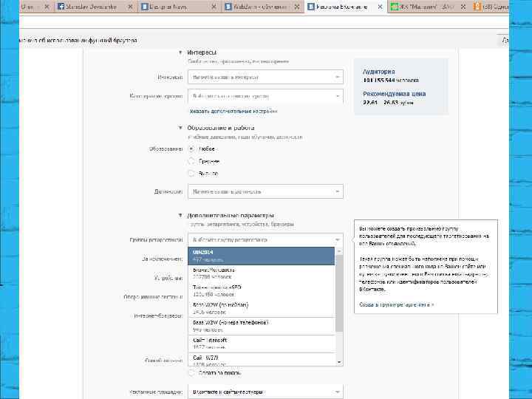Close the Реклама ВКонтакте tab
The width and height of the screenshot is (532, 399).
[381, 7]
